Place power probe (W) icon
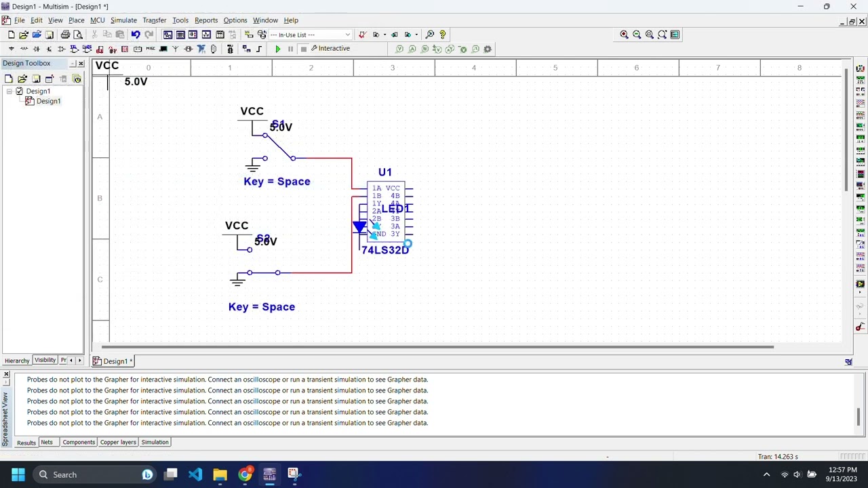This screenshot has height=488, width=868. click(x=425, y=49)
